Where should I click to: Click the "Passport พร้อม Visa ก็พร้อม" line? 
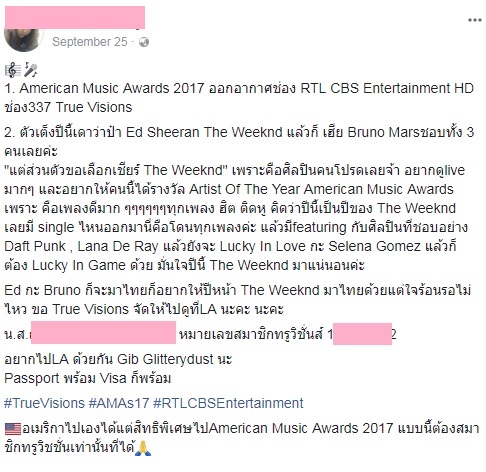click(x=88, y=379)
